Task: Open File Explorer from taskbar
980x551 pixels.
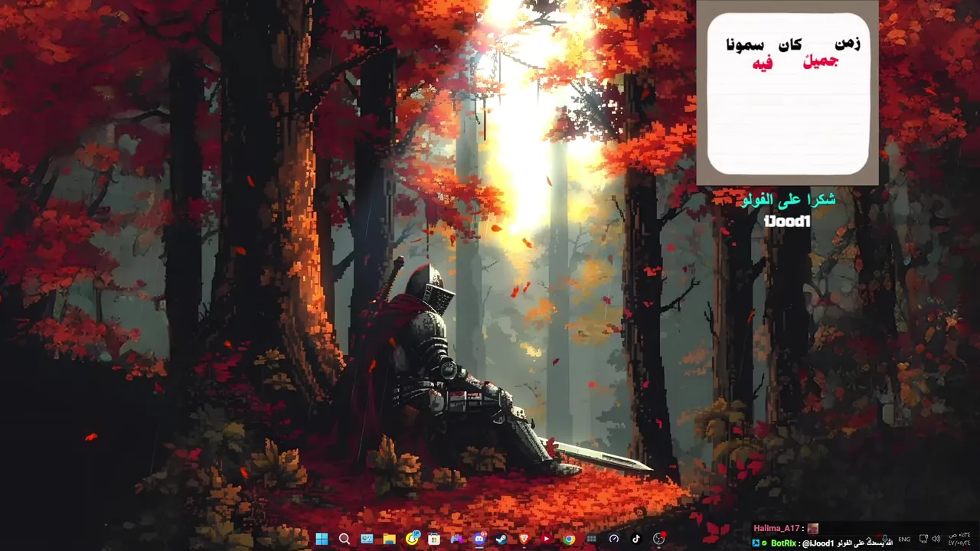Action: pyautogui.click(x=389, y=539)
